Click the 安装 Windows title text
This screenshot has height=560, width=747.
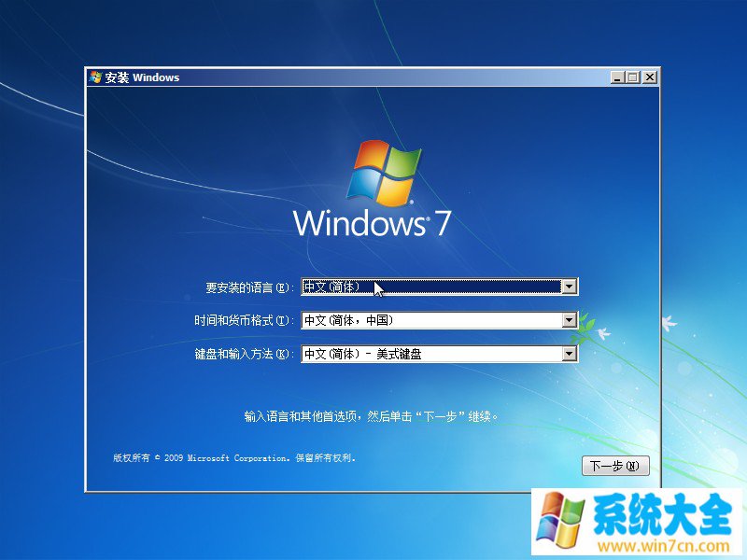[x=142, y=77]
